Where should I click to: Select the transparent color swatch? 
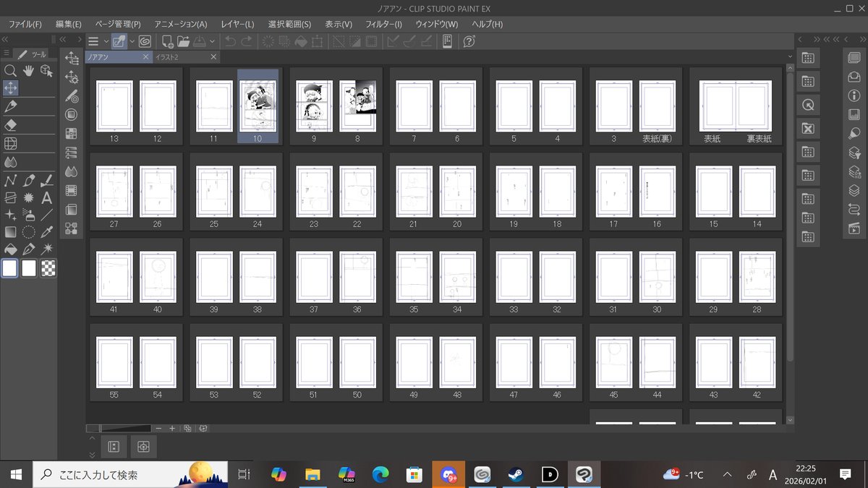click(x=48, y=268)
